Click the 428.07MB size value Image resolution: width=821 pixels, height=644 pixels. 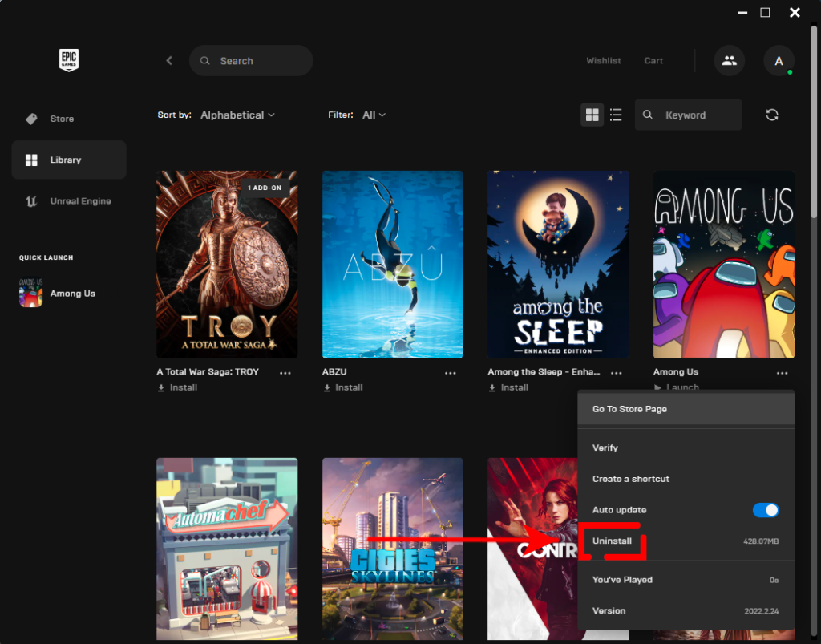click(761, 541)
